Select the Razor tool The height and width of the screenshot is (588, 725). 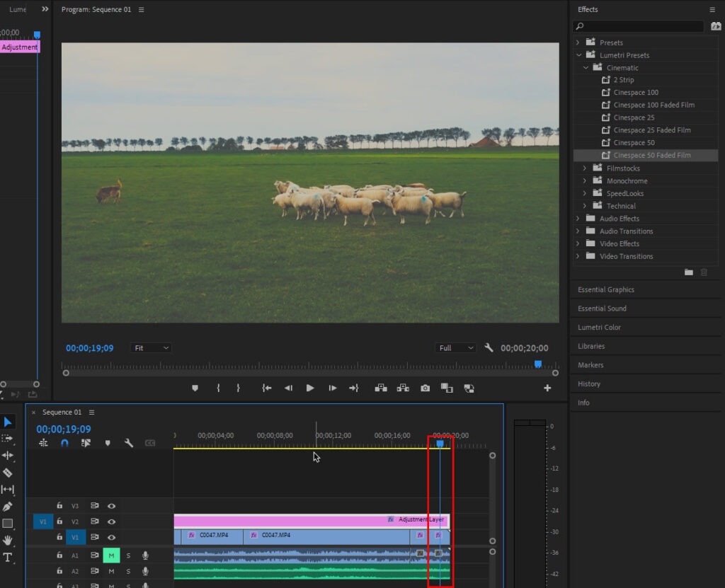click(8, 473)
